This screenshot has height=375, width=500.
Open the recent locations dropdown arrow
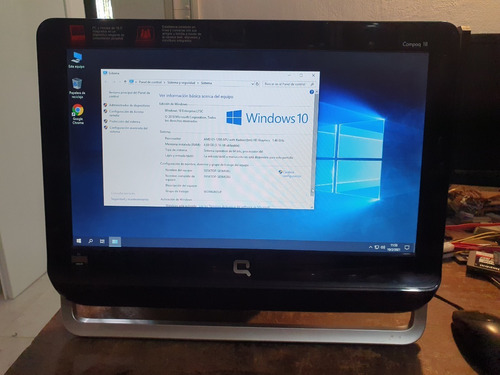pyautogui.click(x=120, y=82)
